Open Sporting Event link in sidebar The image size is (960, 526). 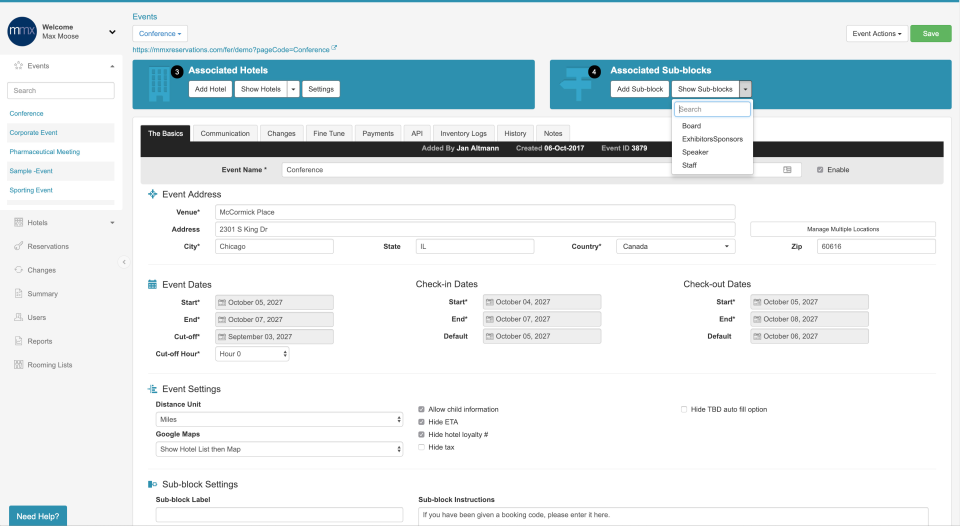pos(31,190)
